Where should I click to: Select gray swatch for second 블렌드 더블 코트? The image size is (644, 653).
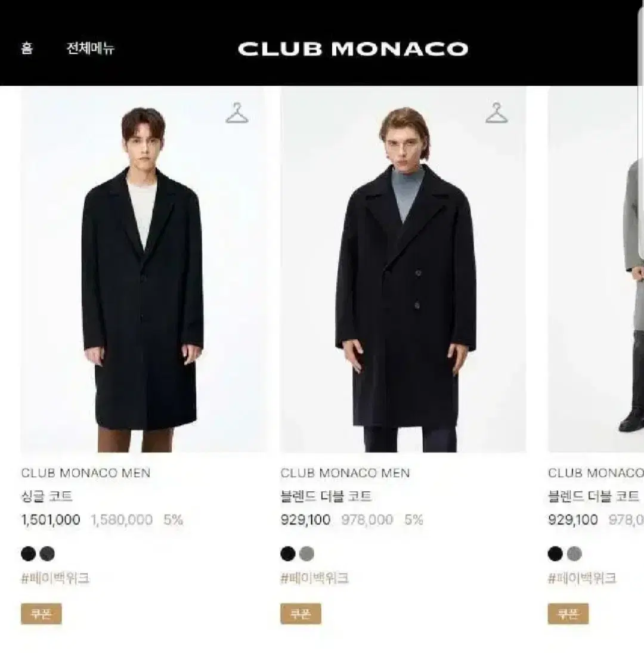(307, 553)
